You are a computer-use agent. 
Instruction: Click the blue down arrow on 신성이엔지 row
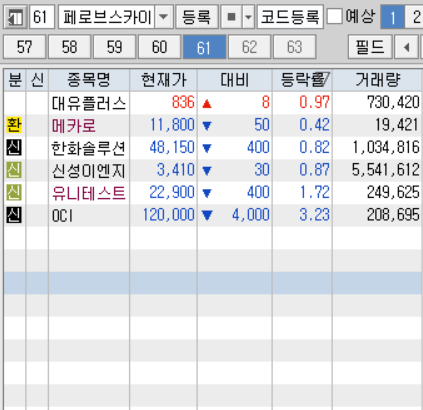tap(207, 171)
